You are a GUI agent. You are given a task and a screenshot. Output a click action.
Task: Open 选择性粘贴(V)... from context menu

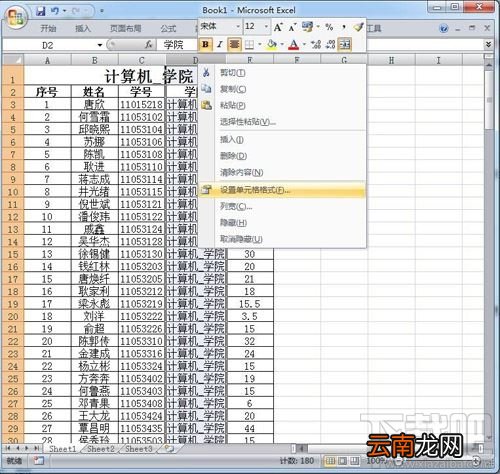[282, 122]
